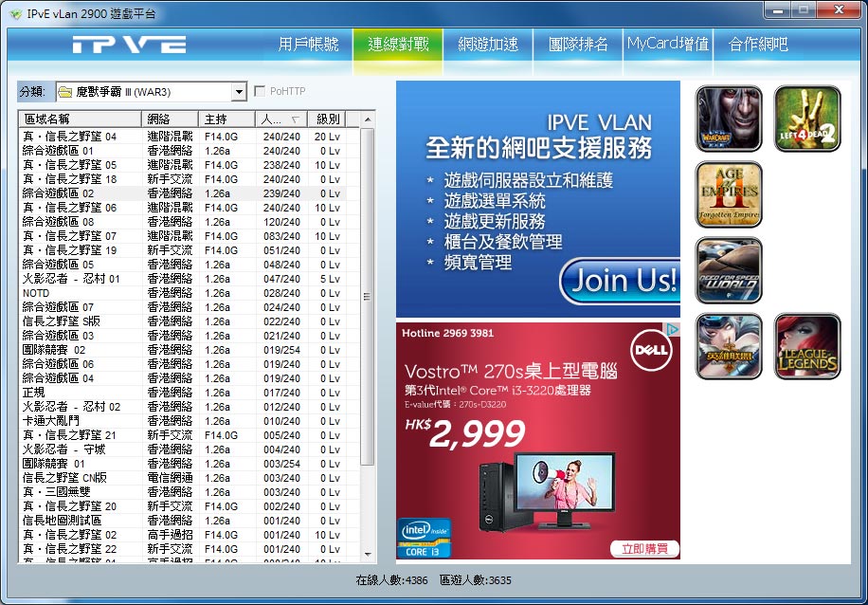Click the scroll up arrow of room list

[367, 119]
